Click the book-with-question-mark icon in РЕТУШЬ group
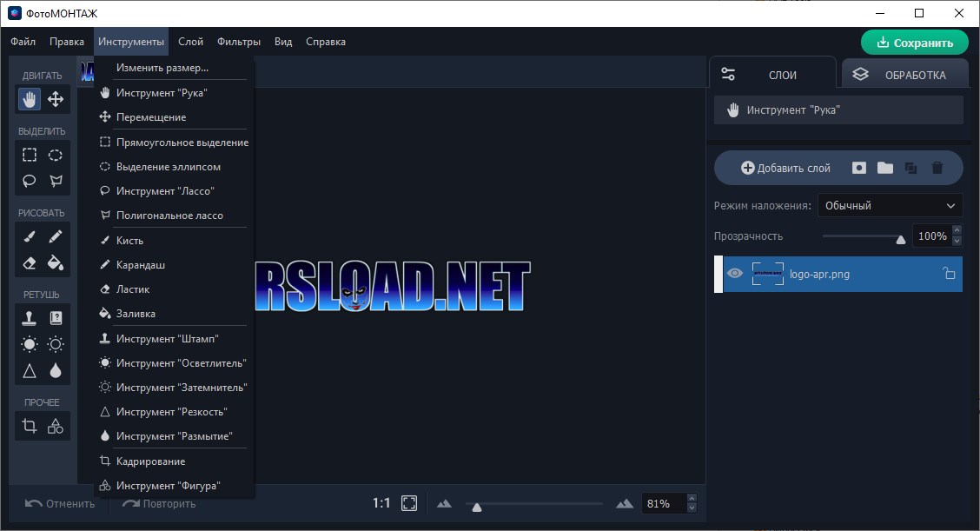 click(56, 318)
